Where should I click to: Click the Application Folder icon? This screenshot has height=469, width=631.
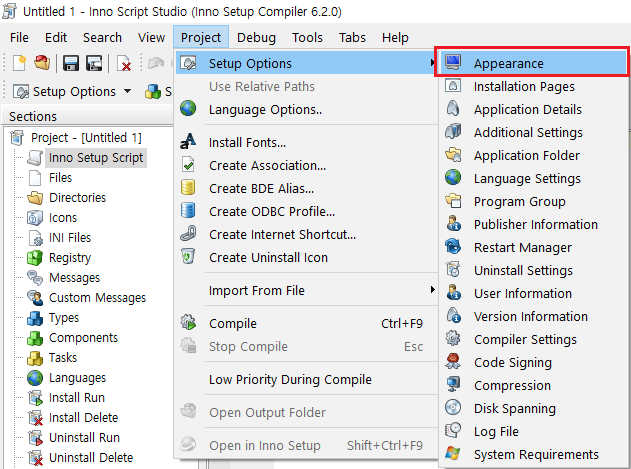(x=453, y=155)
